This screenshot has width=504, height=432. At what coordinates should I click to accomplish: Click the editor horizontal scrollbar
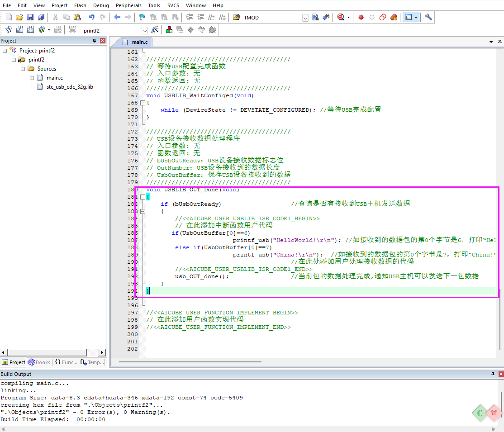click(190, 361)
